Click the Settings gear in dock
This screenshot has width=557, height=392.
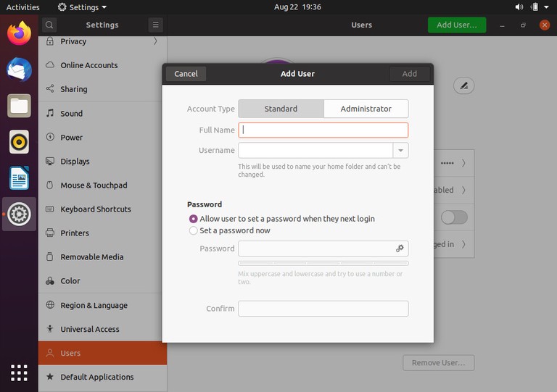click(x=19, y=214)
